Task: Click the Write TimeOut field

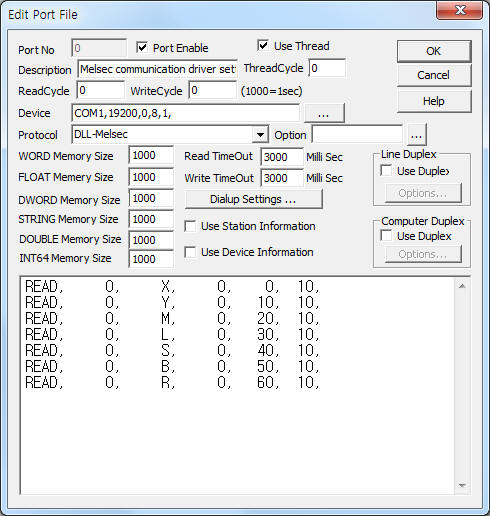Action: (x=282, y=178)
